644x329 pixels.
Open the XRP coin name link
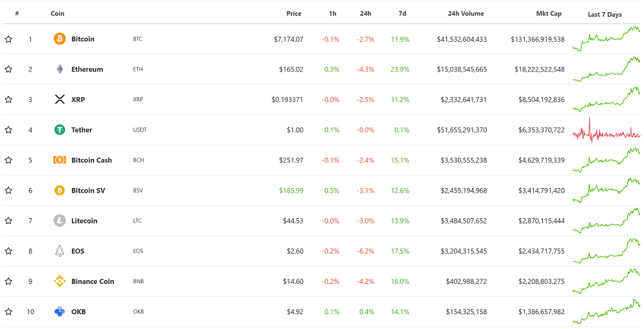pyautogui.click(x=78, y=99)
